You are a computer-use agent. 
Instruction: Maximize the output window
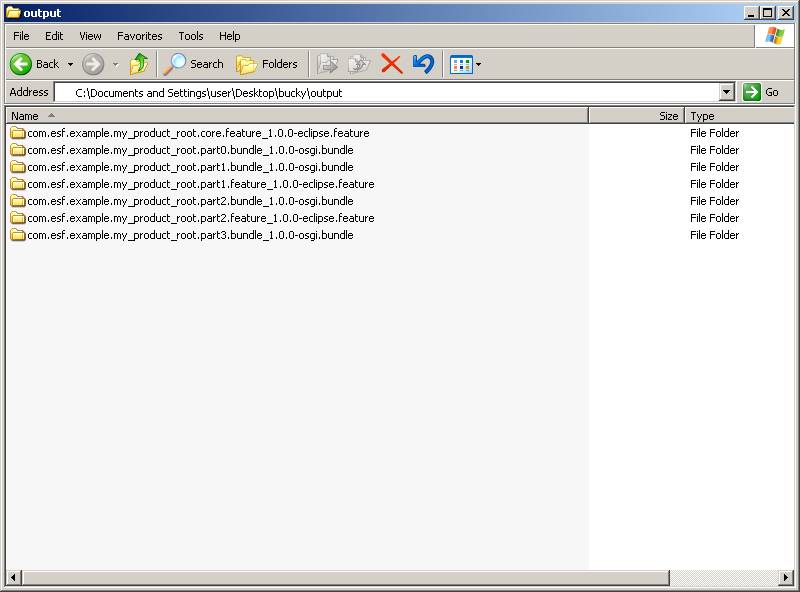(x=767, y=13)
